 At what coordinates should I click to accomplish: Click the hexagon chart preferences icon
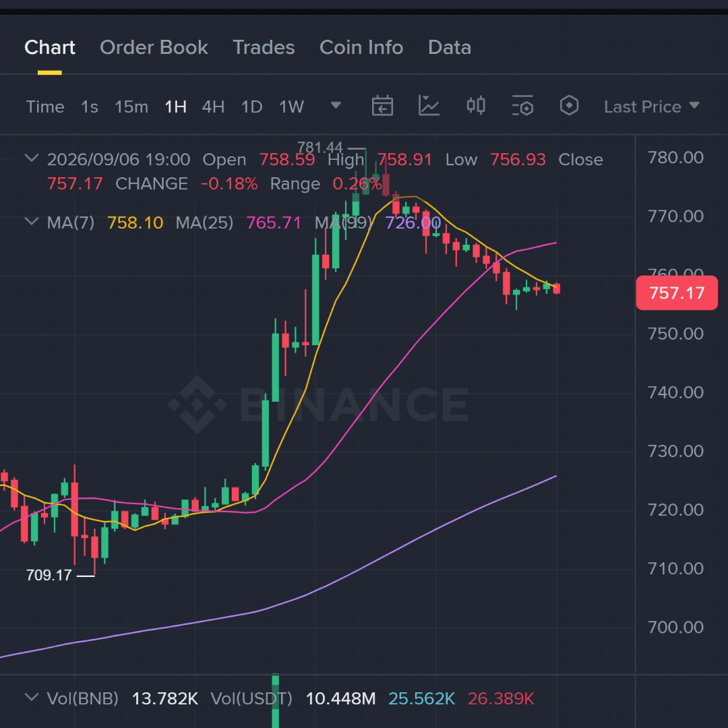point(569,106)
